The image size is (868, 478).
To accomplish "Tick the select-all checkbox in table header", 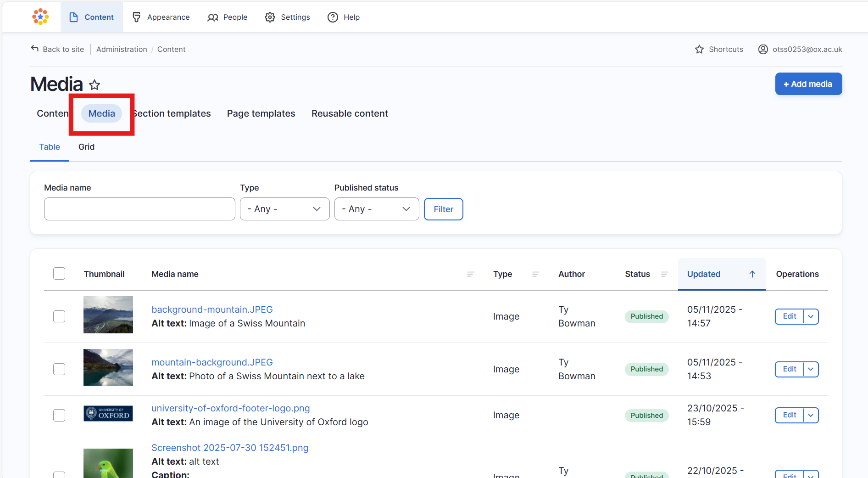I will pos(59,274).
